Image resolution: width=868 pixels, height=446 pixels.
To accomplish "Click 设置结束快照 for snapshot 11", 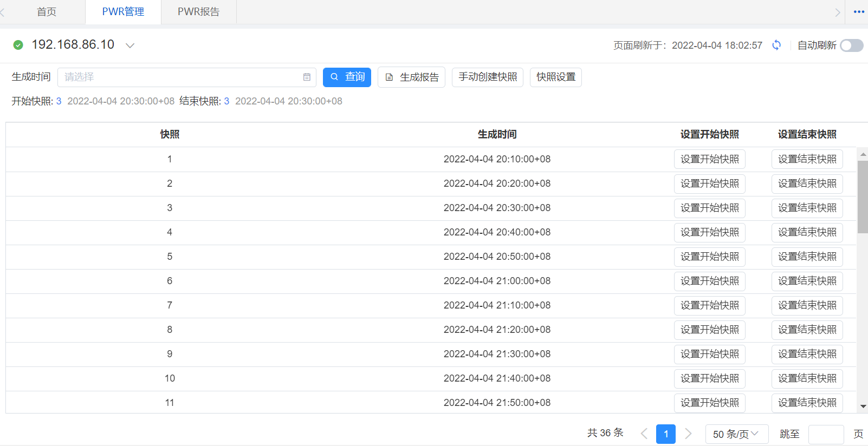I will click(x=807, y=403).
